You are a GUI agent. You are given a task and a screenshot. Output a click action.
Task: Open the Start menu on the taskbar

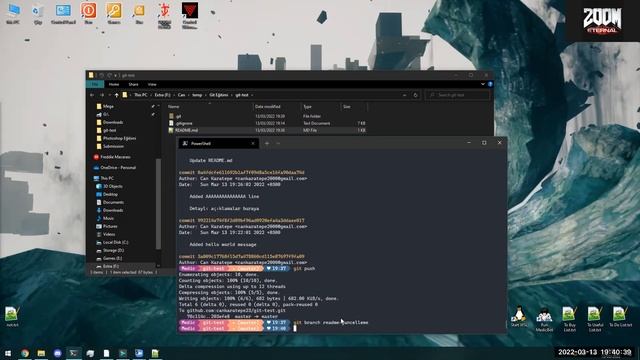8,353
